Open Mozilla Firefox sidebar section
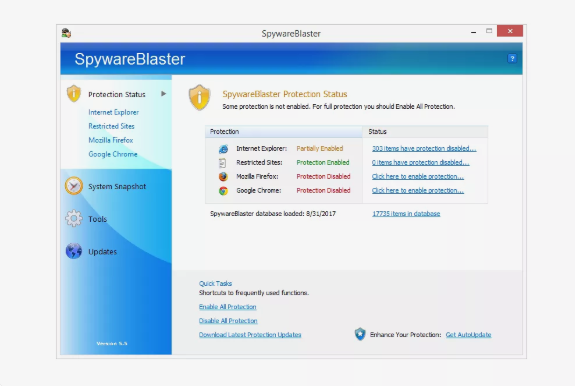The width and height of the screenshot is (575, 390). tap(111, 140)
